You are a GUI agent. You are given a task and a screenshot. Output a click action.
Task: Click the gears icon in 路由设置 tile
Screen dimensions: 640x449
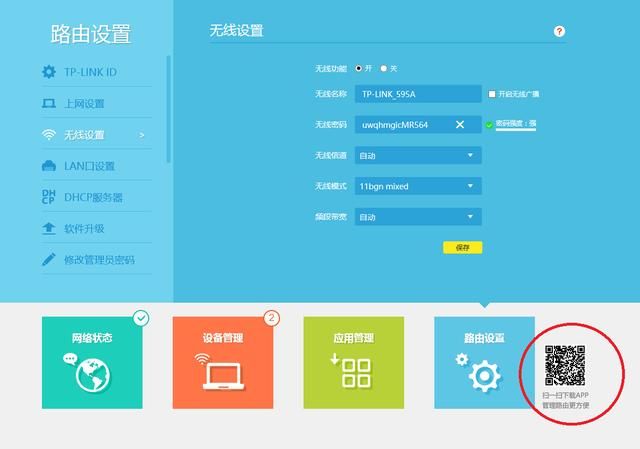pyautogui.click(x=479, y=371)
